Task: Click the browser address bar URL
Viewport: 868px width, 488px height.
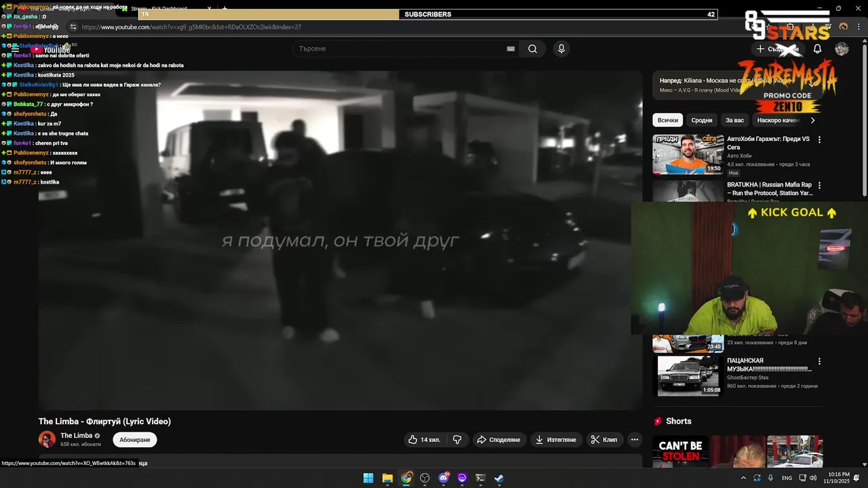Action: 191,27
